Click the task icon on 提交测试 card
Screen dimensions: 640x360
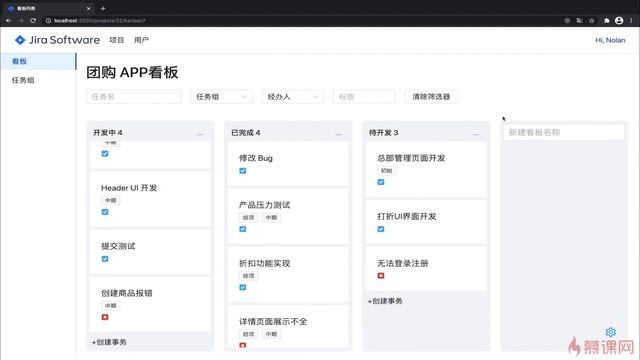tap(105, 259)
